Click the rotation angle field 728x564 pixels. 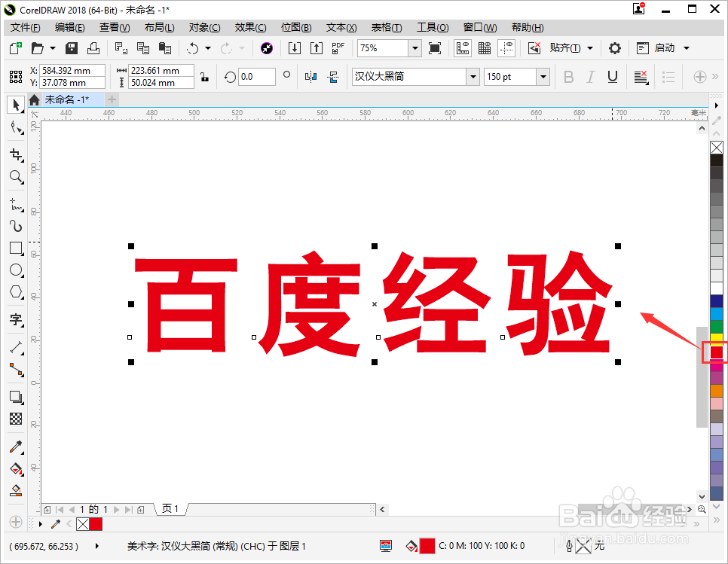pos(257,77)
